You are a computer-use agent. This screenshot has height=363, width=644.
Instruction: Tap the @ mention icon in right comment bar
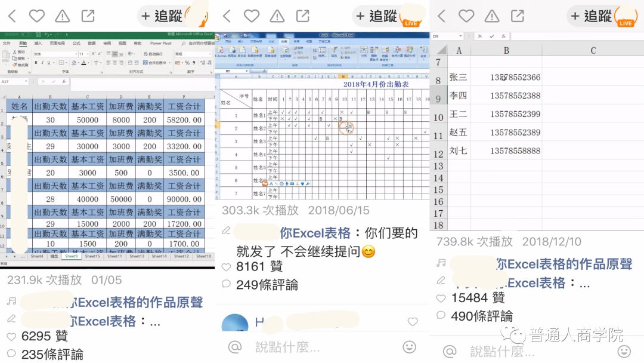(x=450, y=351)
